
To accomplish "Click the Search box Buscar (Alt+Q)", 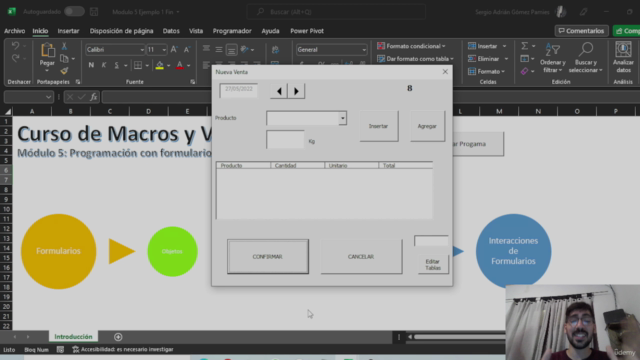I will 336,11.
